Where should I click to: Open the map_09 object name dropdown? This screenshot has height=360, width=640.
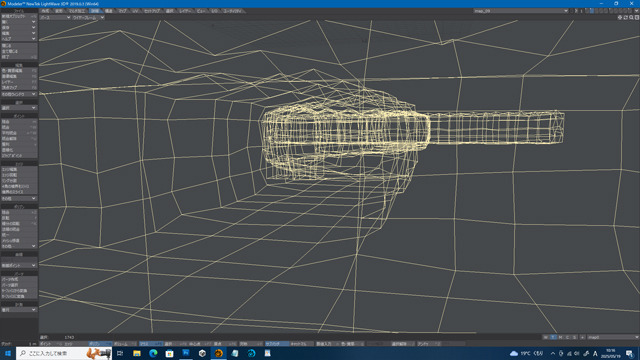point(521,11)
